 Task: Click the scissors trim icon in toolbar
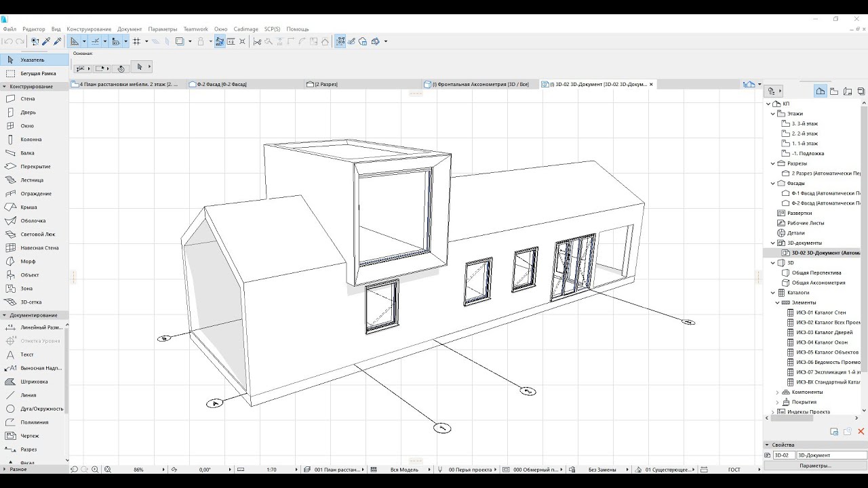click(257, 41)
